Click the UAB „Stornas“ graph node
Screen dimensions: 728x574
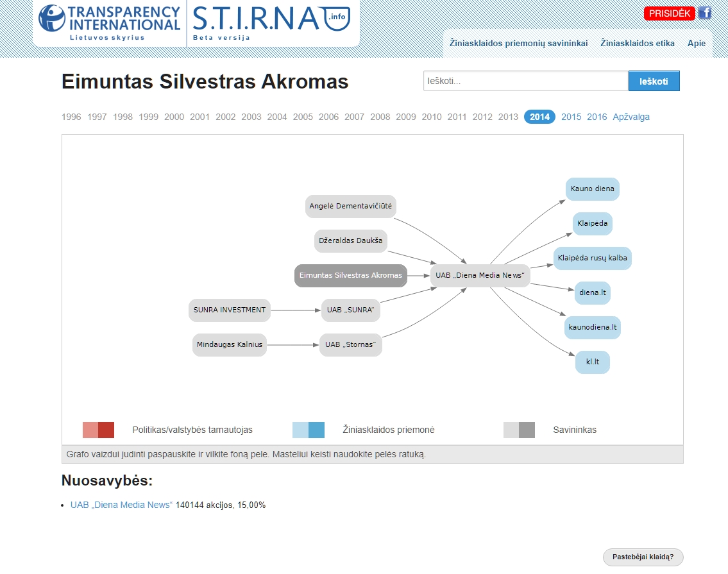(x=351, y=344)
